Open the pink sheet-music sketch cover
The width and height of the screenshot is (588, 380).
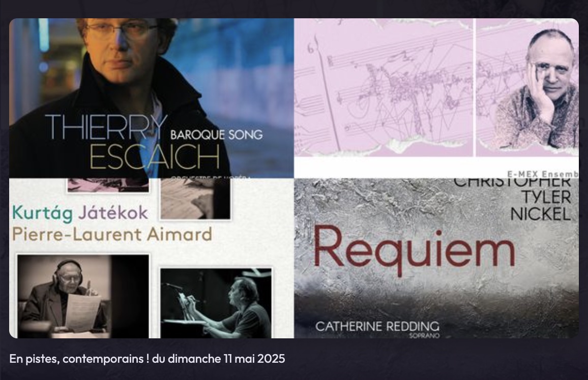(436, 98)
